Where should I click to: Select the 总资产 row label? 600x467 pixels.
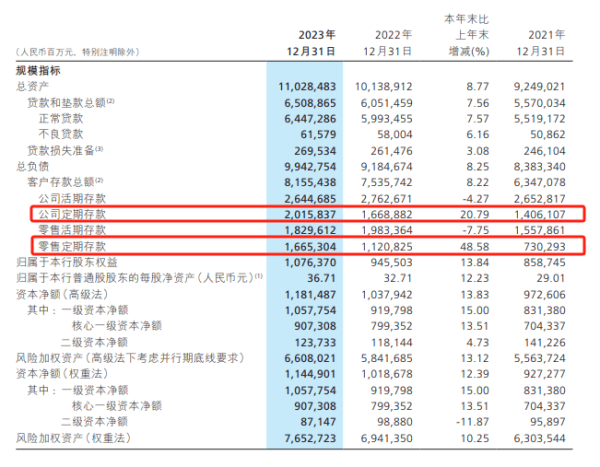31,87
